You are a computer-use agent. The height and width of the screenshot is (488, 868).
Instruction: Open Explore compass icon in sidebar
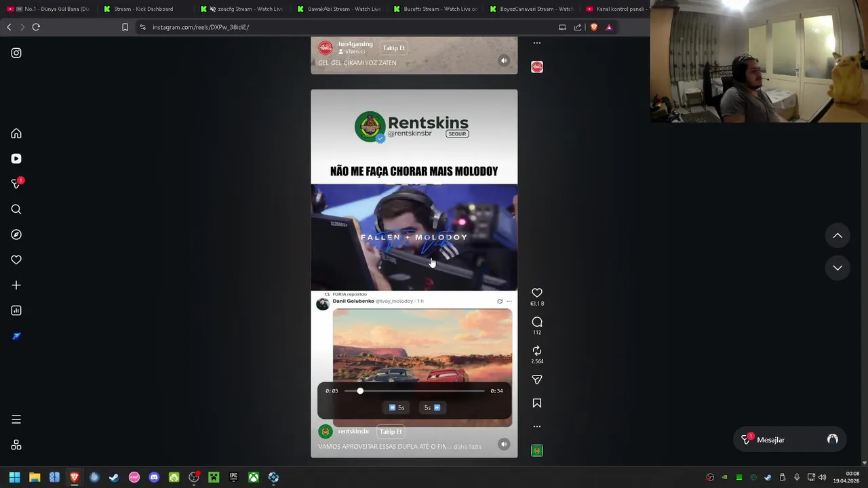[16, 235]
